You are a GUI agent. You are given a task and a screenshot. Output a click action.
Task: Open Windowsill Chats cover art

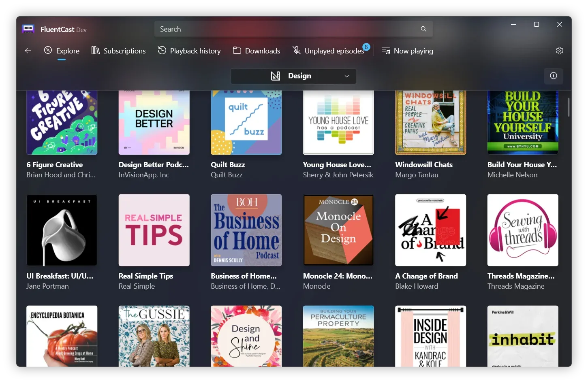pos(431,122)
